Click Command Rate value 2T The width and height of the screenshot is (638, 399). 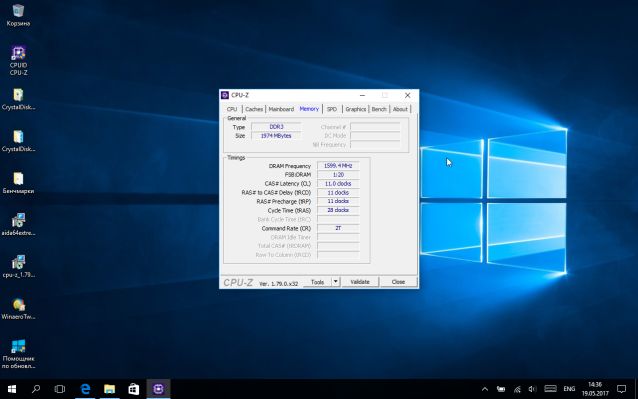click(338, 228)
